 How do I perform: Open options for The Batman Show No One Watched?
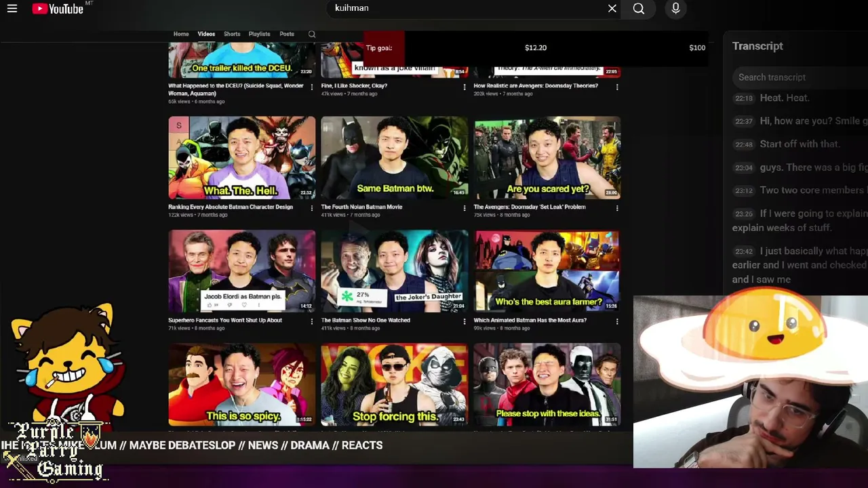465,321
